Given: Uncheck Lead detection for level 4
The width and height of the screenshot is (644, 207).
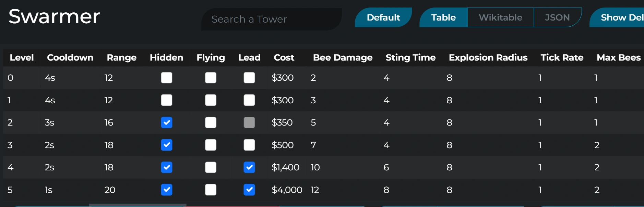Looking at the screenshot, I should (x=249, y=167).
